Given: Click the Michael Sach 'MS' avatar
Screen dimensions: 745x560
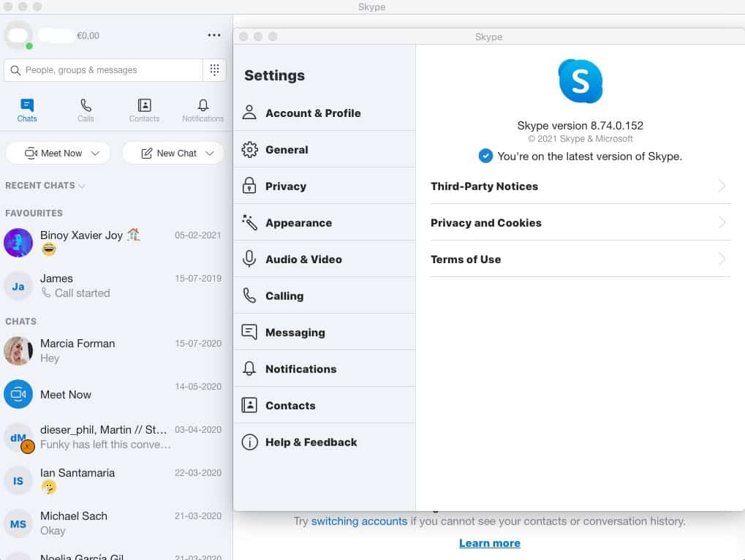Looking at the screenshot, I should (x=18, y=524).
